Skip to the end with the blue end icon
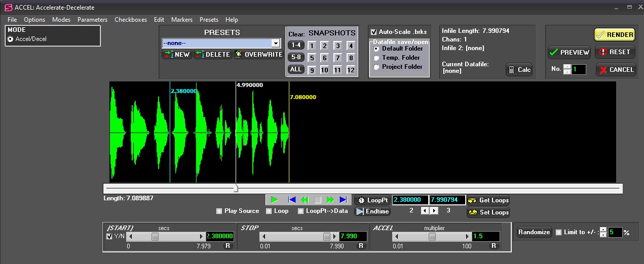644x264 pixels. coord(344,200)
